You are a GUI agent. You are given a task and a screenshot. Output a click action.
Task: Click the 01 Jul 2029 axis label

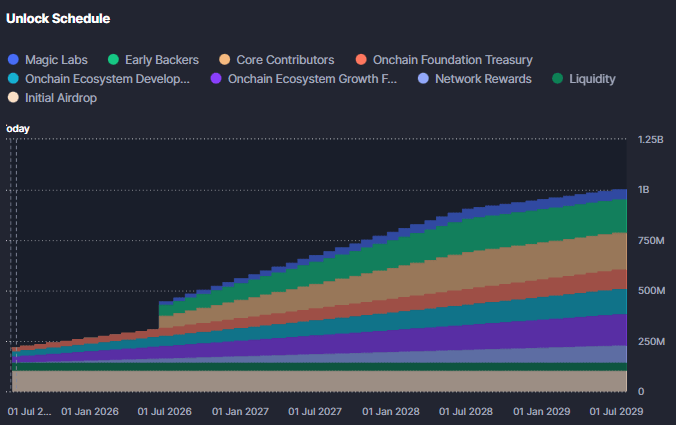pos(617,411)
